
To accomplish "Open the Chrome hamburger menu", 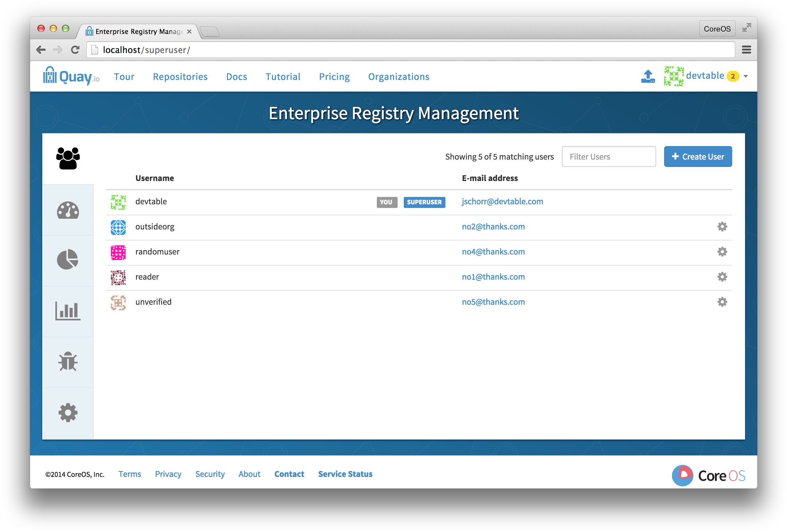I will 746,50.
